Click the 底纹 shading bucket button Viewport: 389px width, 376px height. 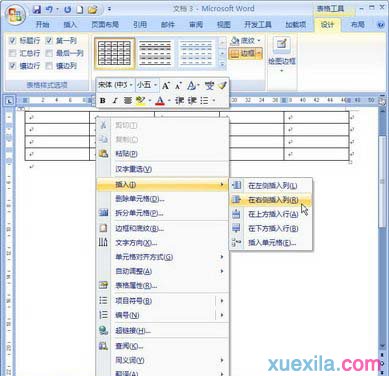click(x=246, y=41)
